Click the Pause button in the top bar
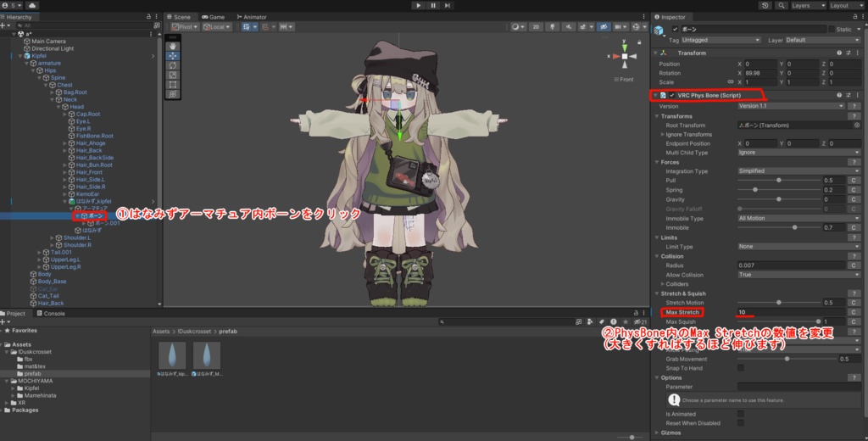 point(433,6)
